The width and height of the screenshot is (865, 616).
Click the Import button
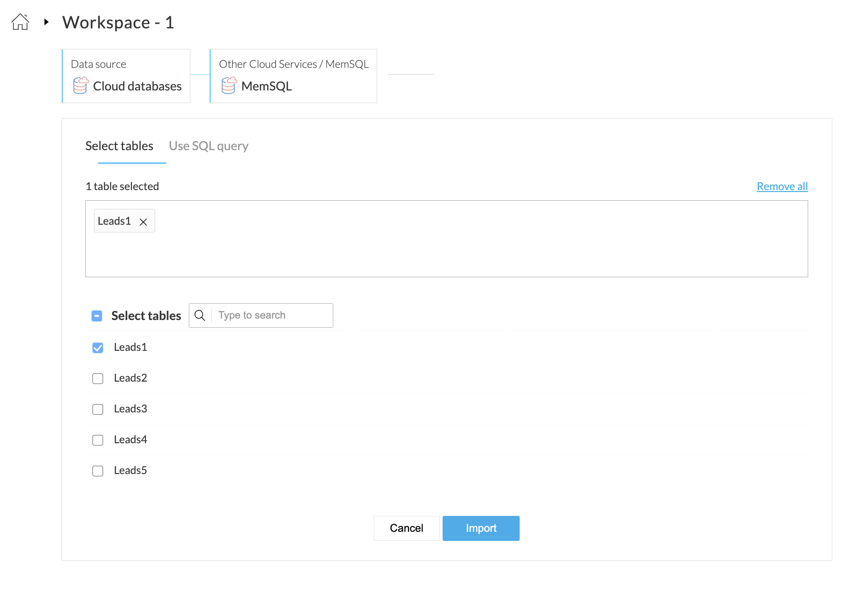click(x=481, y=528)
